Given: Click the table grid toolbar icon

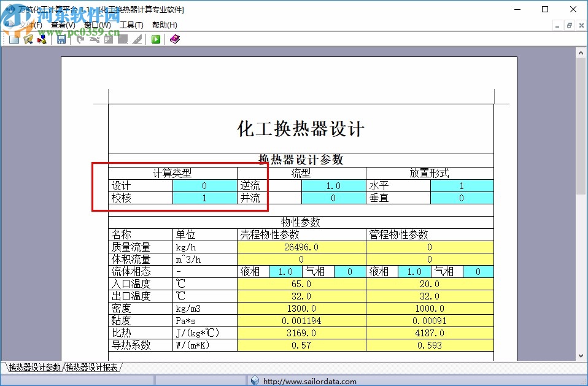Looking at the screenshot, I should point(108,39).
